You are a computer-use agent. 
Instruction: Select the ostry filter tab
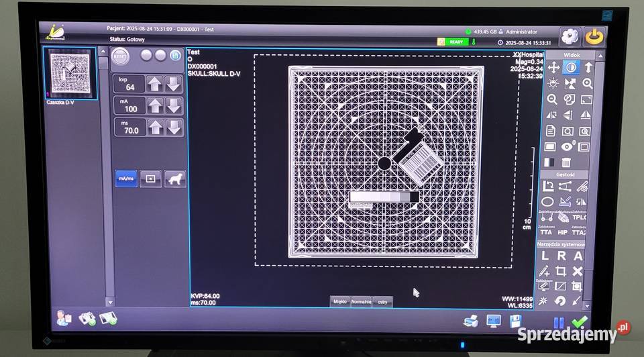383,302
